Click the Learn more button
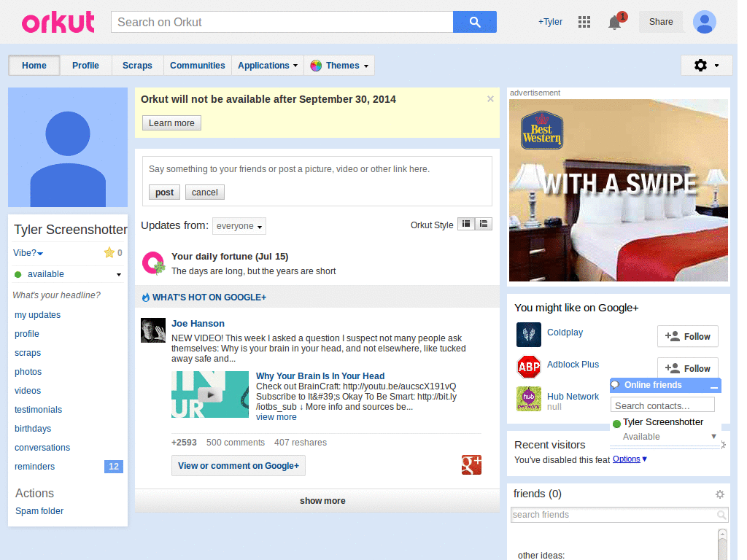The height and width of the screenshot is (560, 747). [x=171, y=122]
